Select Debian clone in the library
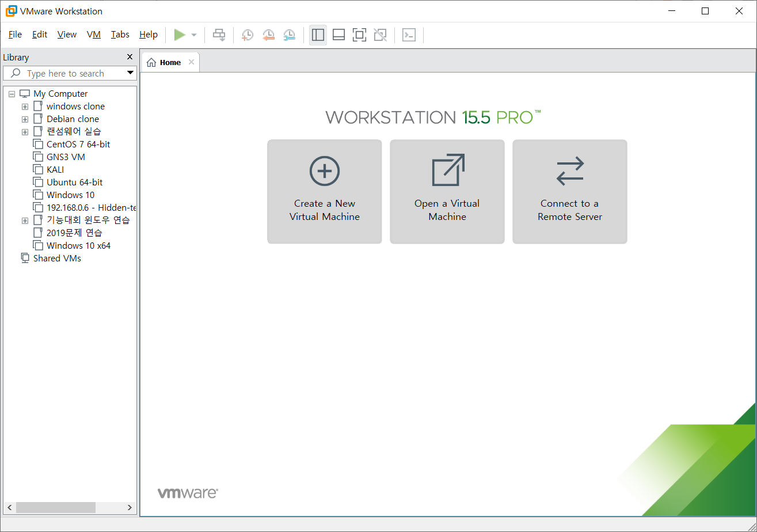Image resolution: width=757 pixels, height=532 pixels. (73, 119)
